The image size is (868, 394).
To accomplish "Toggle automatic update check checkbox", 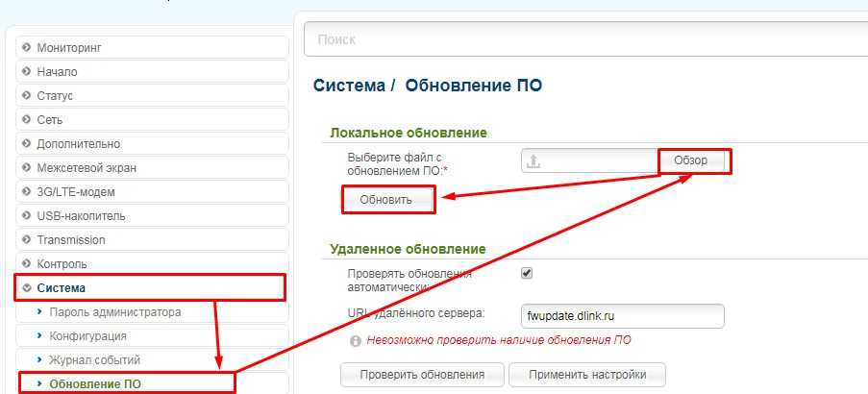I will pos(526,273).
